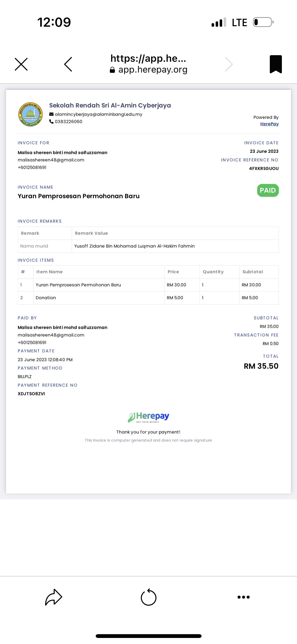Tap the home indicator bar
Image resolution: width=297 pixels, height=644 pixels.
point(149,636)
